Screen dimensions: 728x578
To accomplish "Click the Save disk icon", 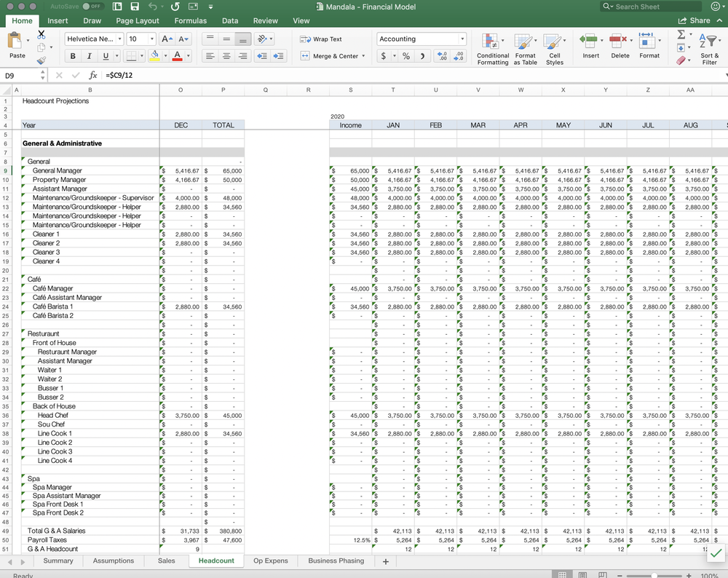I will tap(135, 7).
